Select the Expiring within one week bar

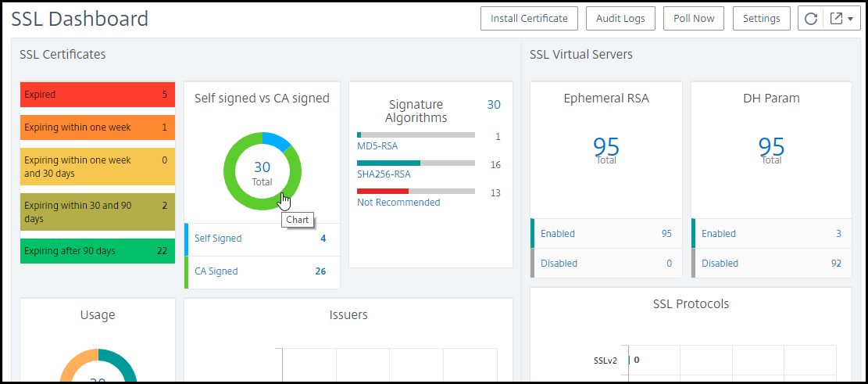click(98, 127)
